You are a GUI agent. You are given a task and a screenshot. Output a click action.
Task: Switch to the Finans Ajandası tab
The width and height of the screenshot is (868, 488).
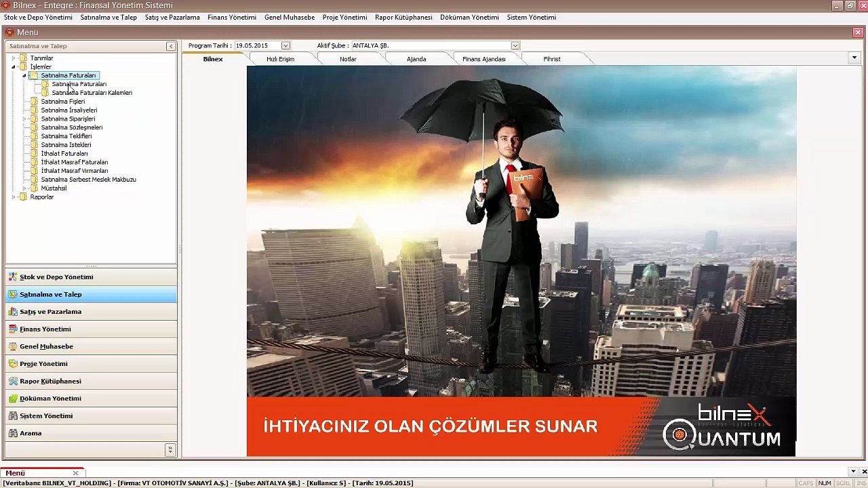pos(484,59)
